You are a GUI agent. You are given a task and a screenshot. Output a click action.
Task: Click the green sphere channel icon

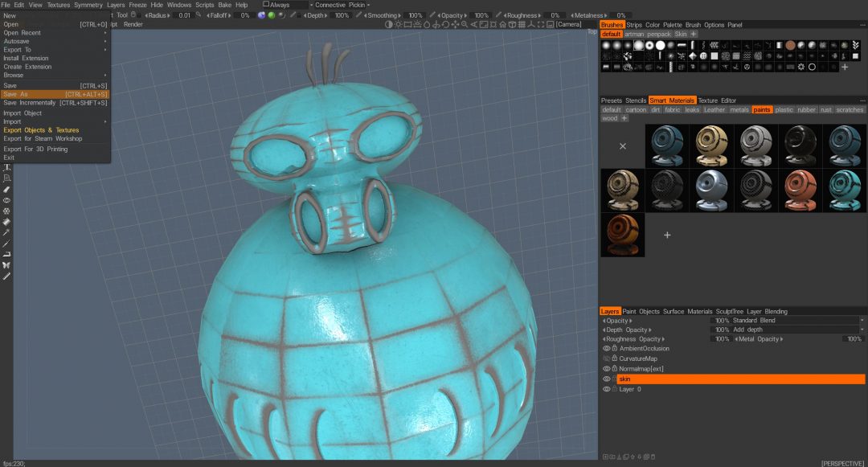[x=272, y=15]
